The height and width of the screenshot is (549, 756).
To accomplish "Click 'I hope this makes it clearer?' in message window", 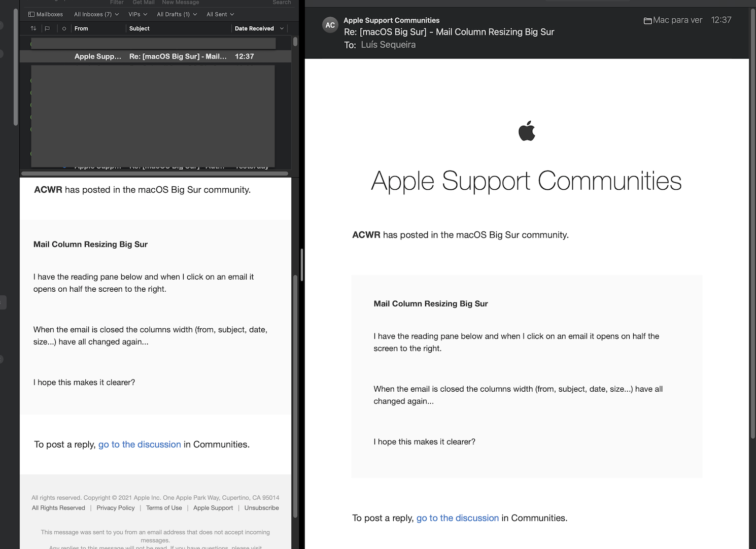I will coord(425,441).
